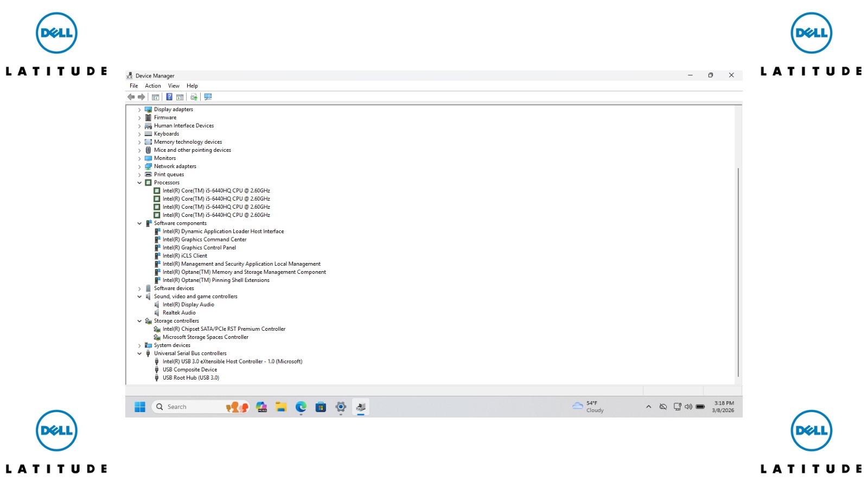Select Intel(R) Chipset SATA/PCIe RST Premium Controller
The height and width of the screenshot is (488, 868).
[224, 329]
